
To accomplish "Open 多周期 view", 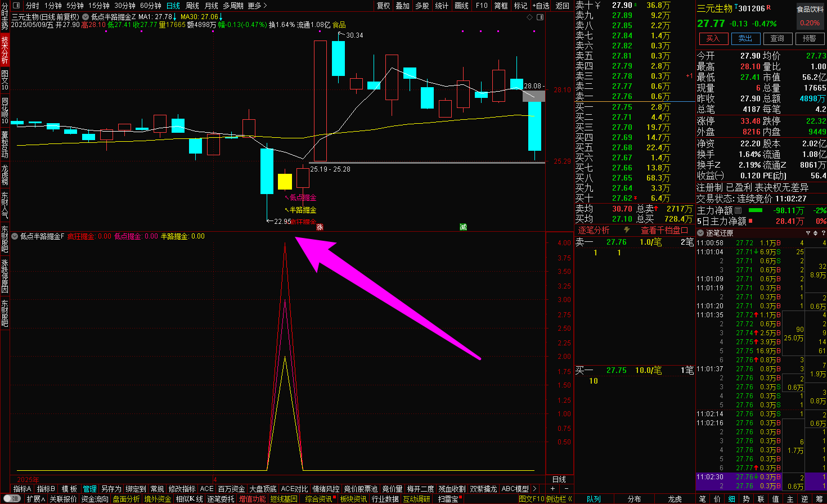I will tap(233, 6).
